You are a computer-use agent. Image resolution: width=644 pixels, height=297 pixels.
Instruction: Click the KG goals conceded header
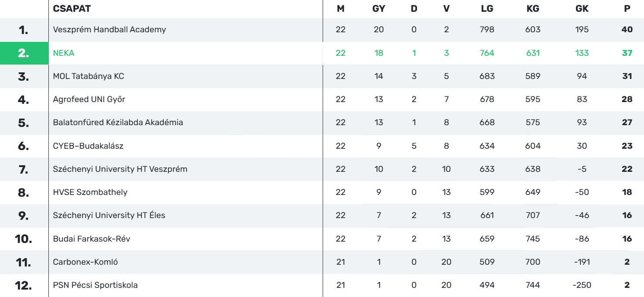[533, 9]
